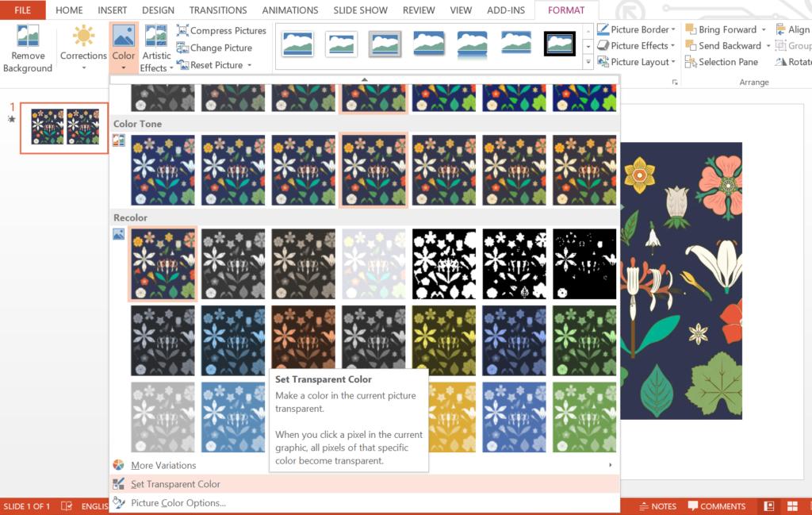Toggle the Comments pane

(x=716, y=505)
